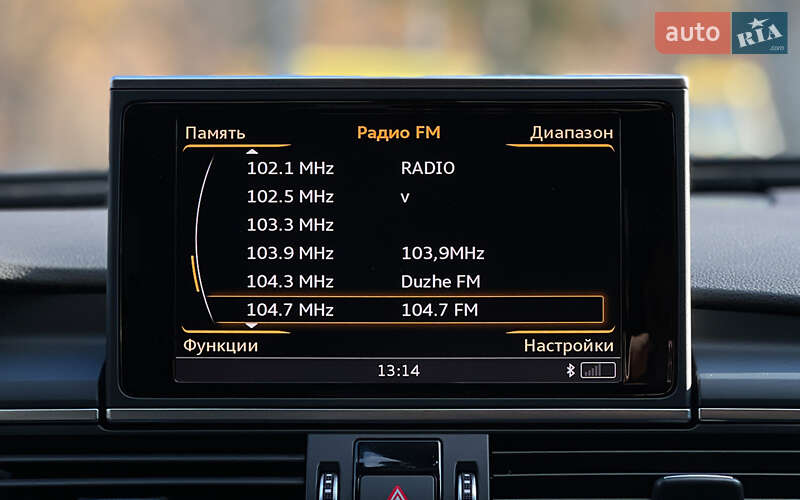Open the Память corner menu

215,133
